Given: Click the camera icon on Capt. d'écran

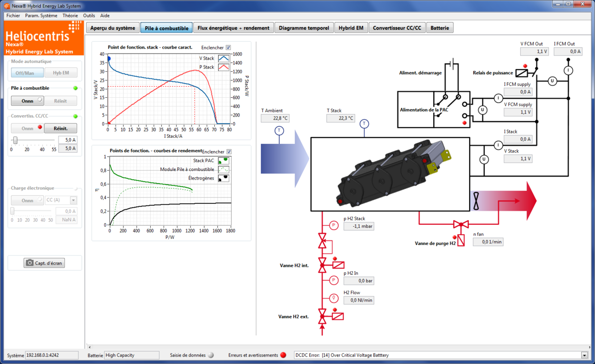Looking at the screenshot, I should point(30,263).
